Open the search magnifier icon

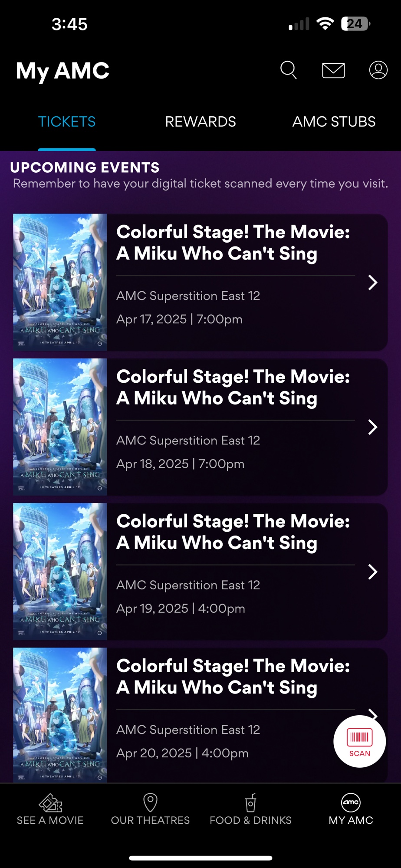[289, 70]
